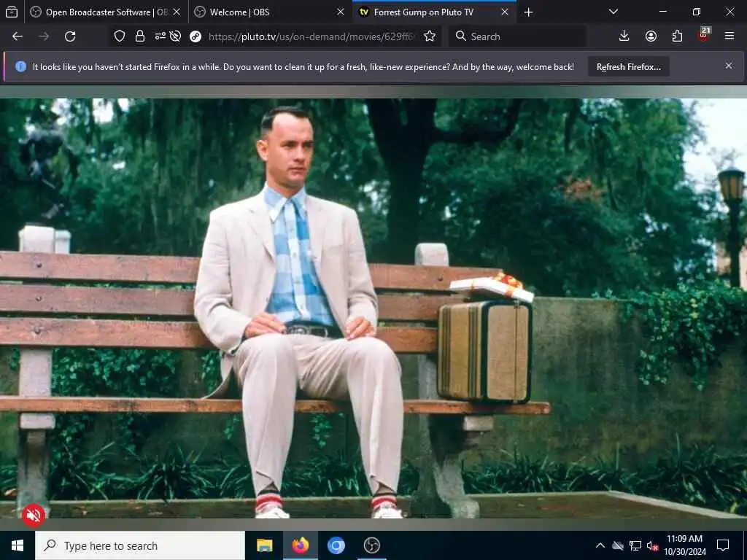Open tracking protection shield panel

click(x=119, y=36)
